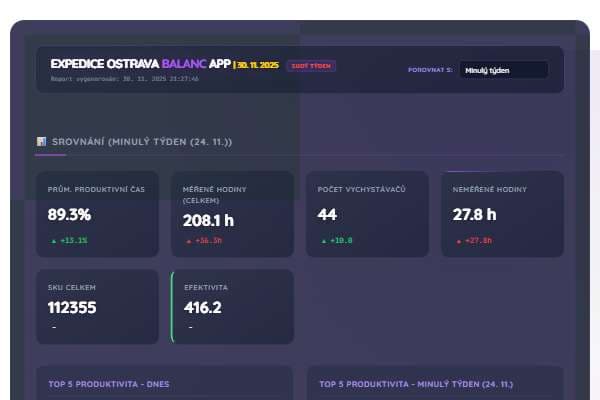Click the 'Sudý týden' badge

pyautogui.click(x=311, y=66)
